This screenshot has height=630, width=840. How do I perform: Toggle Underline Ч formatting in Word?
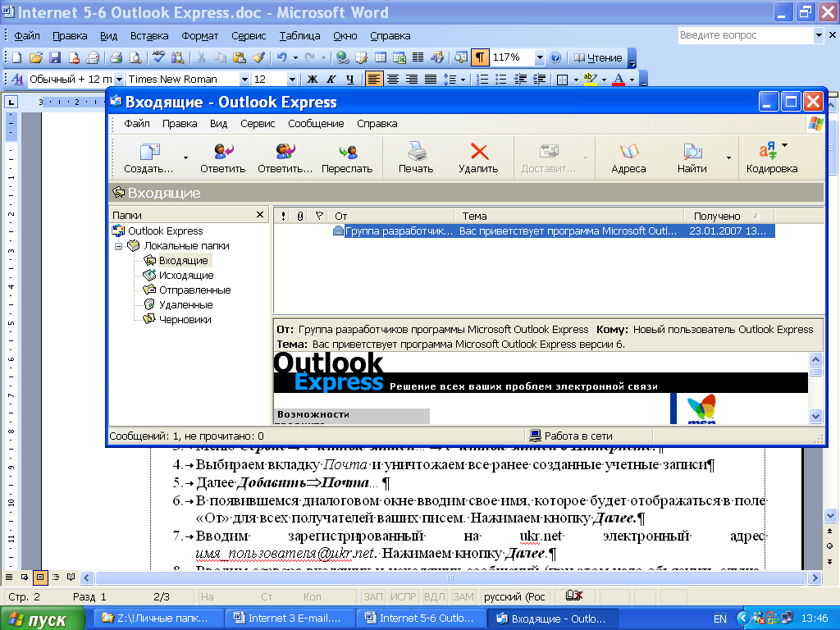[x=349, y=80]
